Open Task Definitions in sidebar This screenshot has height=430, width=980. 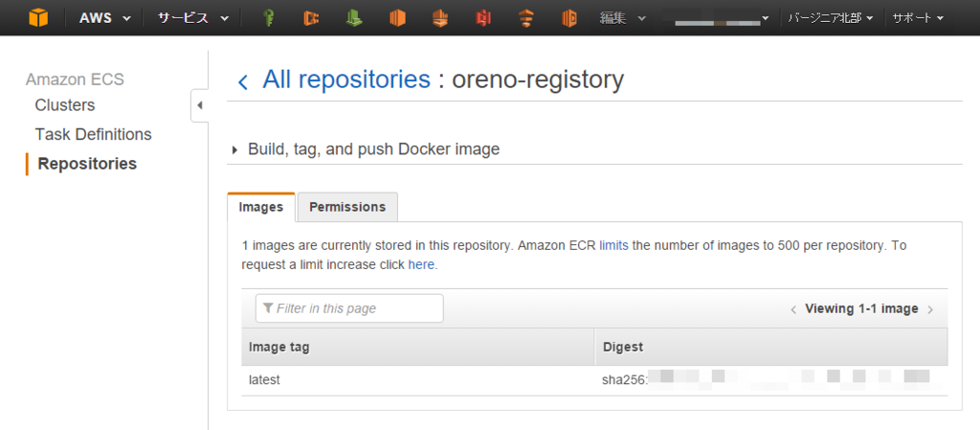93,134
